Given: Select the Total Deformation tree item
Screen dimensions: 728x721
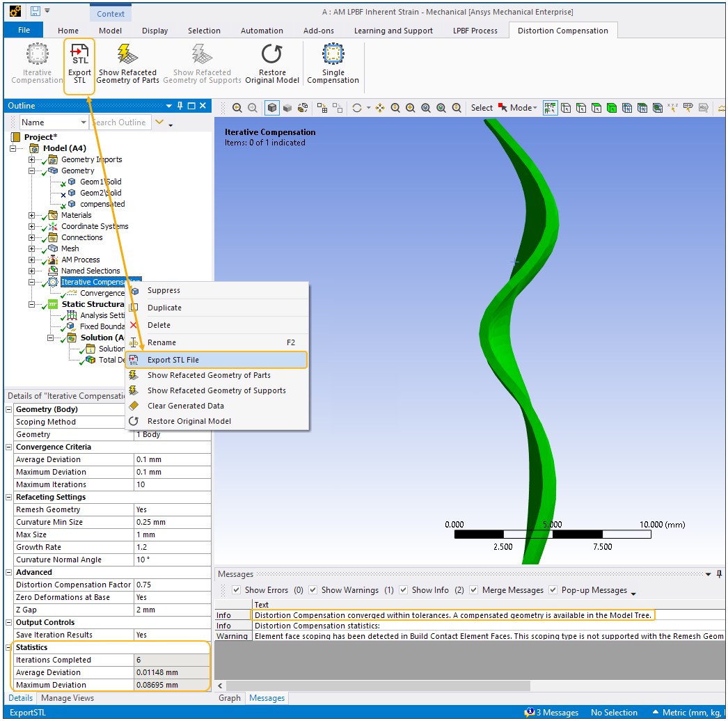Looking at the screenshot, I should [111, 360].
